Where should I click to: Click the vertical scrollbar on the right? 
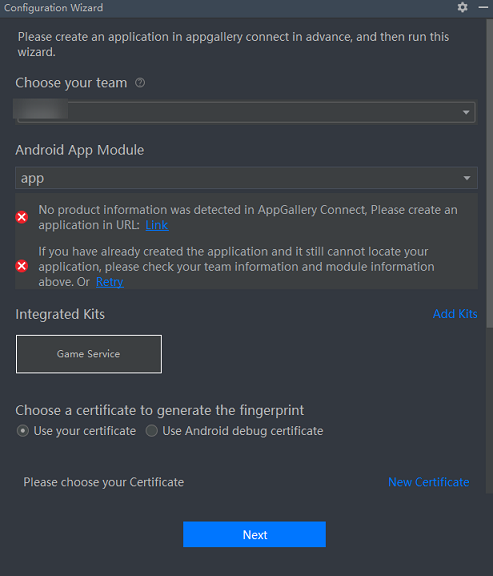(x=489, y=173)
